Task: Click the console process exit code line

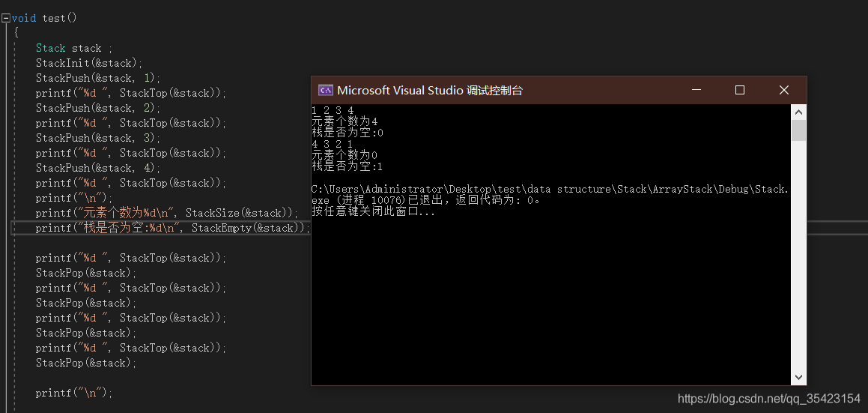Action: [x=427, y=201]
